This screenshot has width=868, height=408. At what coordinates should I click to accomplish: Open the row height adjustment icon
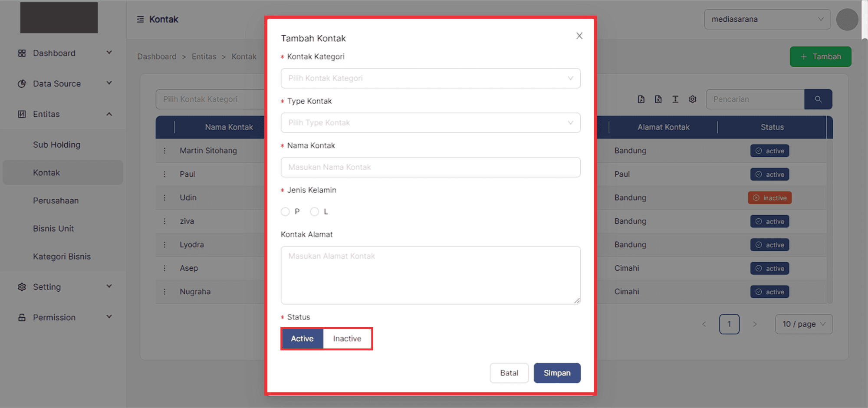point(675,99)
